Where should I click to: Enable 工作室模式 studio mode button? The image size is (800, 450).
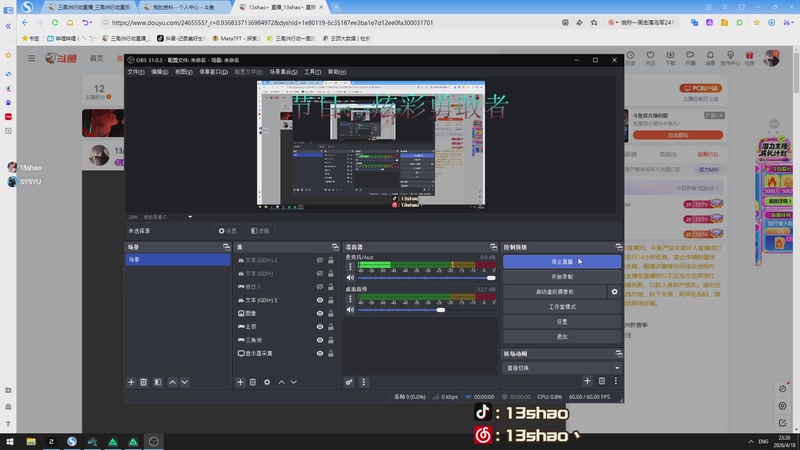[x=562, y=307]
